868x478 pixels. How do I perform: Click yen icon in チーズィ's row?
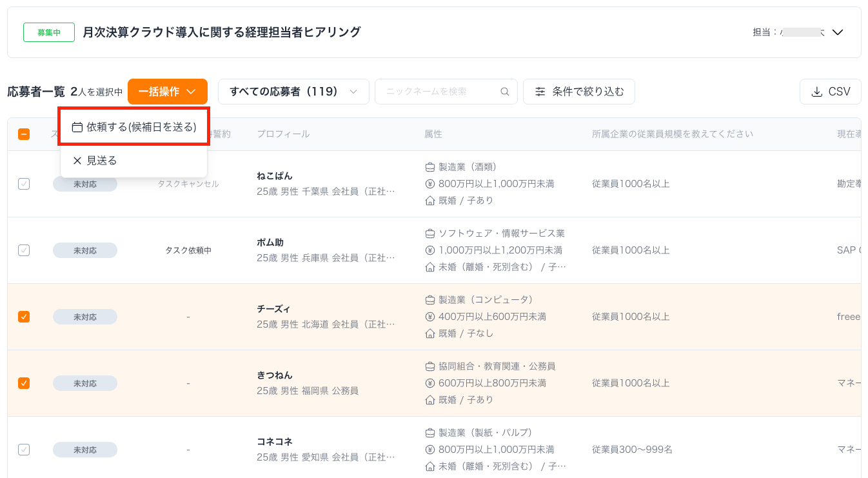[x=430, y=317]
